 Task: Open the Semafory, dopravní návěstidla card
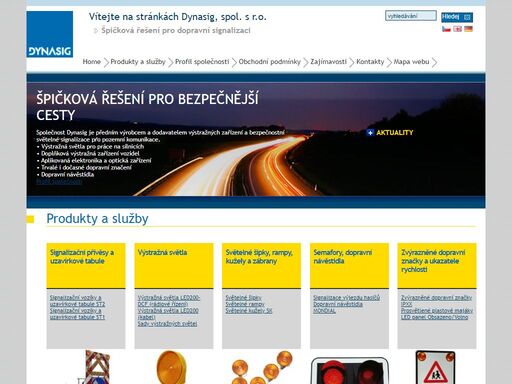349,266
